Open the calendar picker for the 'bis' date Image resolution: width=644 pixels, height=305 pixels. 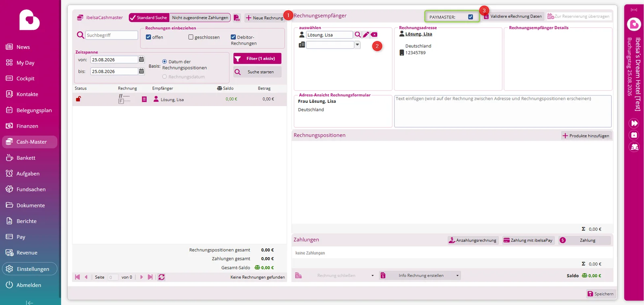[x=141, y=71]
